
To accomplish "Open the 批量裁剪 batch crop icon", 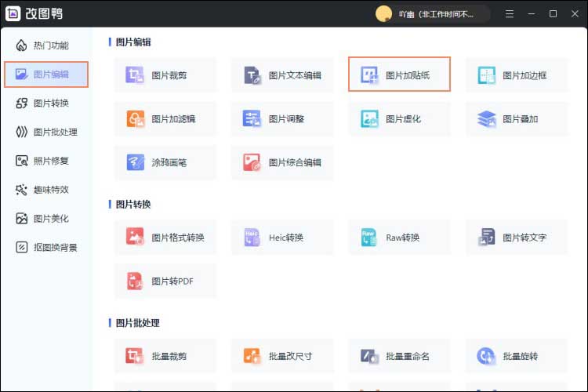I will pos(135,356).
